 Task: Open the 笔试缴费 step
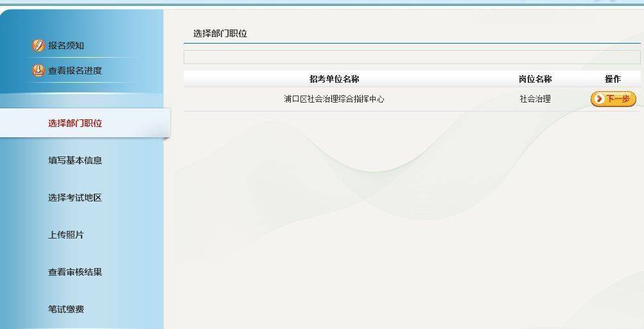(65, 309)
